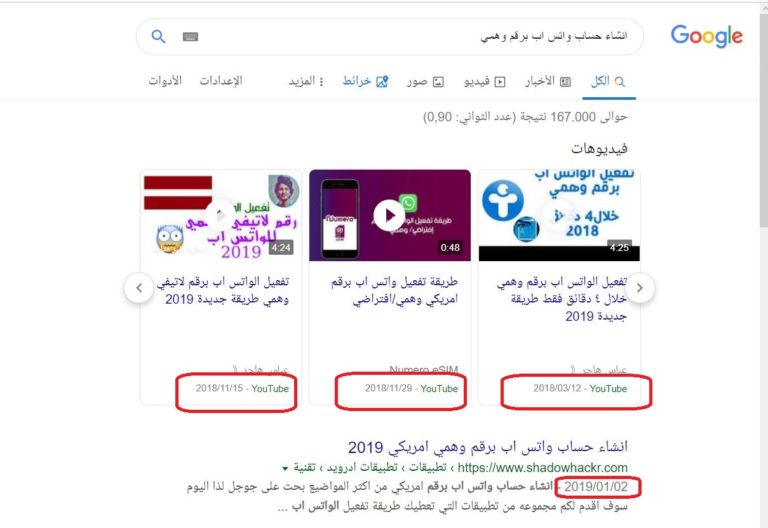Click the blue search magnifier icon
The width and height of the screenshot is (768, 528).
(158, 36)
